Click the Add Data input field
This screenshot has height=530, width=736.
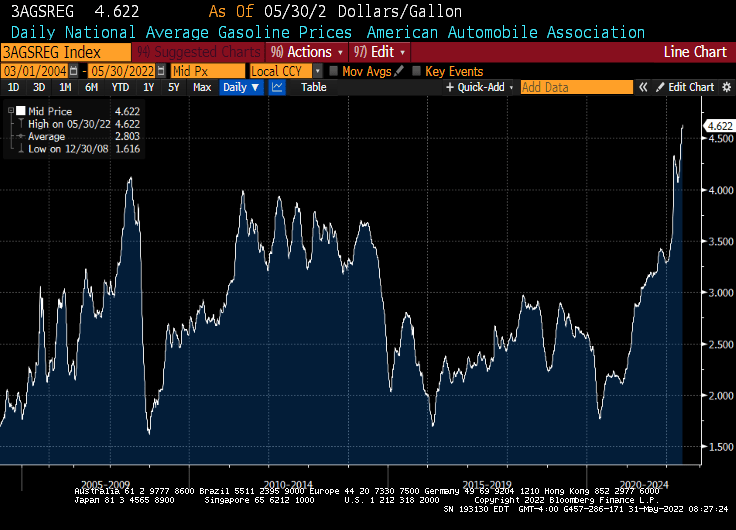pos(575,87)
